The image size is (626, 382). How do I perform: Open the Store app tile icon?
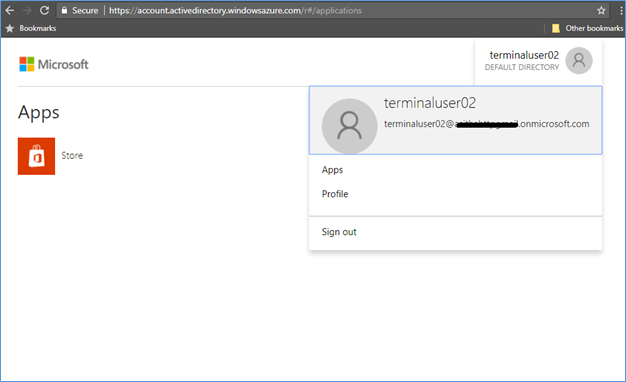[36, 156]
